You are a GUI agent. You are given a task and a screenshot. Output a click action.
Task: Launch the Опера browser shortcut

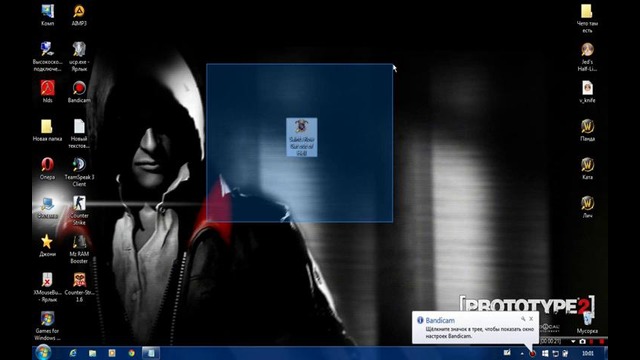coord(47,169)
